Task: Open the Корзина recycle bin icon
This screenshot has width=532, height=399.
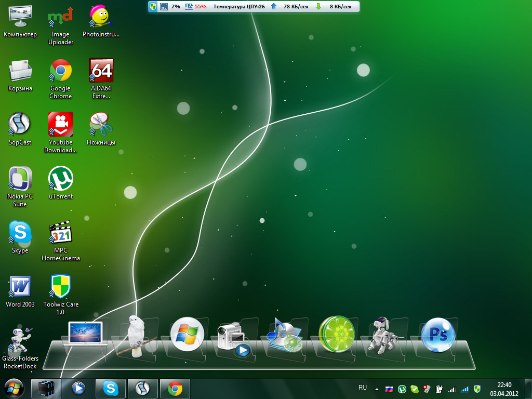Action: 20,71
